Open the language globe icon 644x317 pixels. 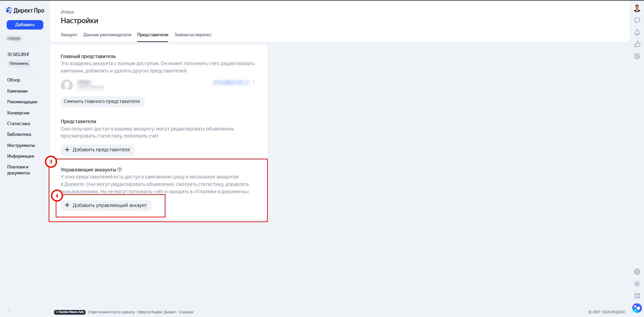637,272
